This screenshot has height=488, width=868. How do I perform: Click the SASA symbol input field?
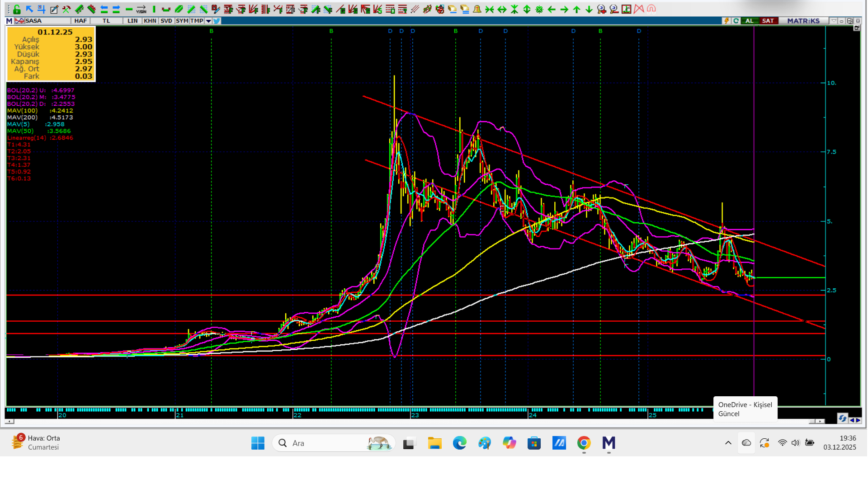45,21
